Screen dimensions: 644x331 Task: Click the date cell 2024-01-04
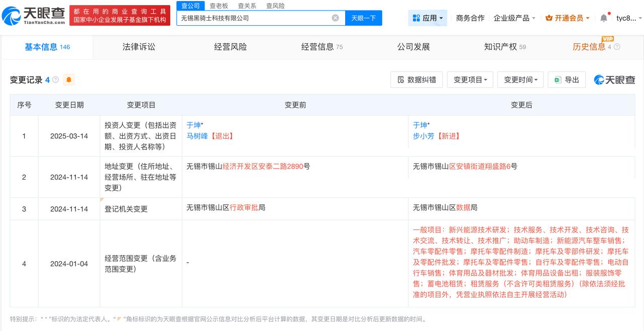coord(69,264)
